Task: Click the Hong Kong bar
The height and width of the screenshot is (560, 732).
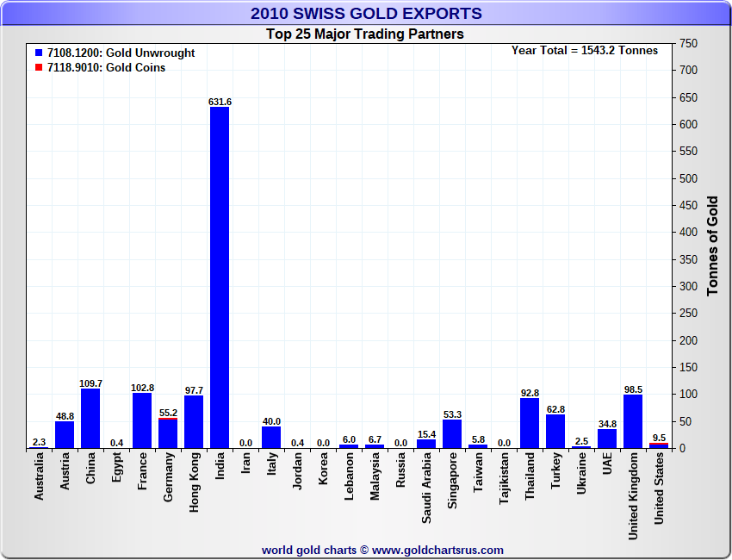Action: (x=194, y=422)
